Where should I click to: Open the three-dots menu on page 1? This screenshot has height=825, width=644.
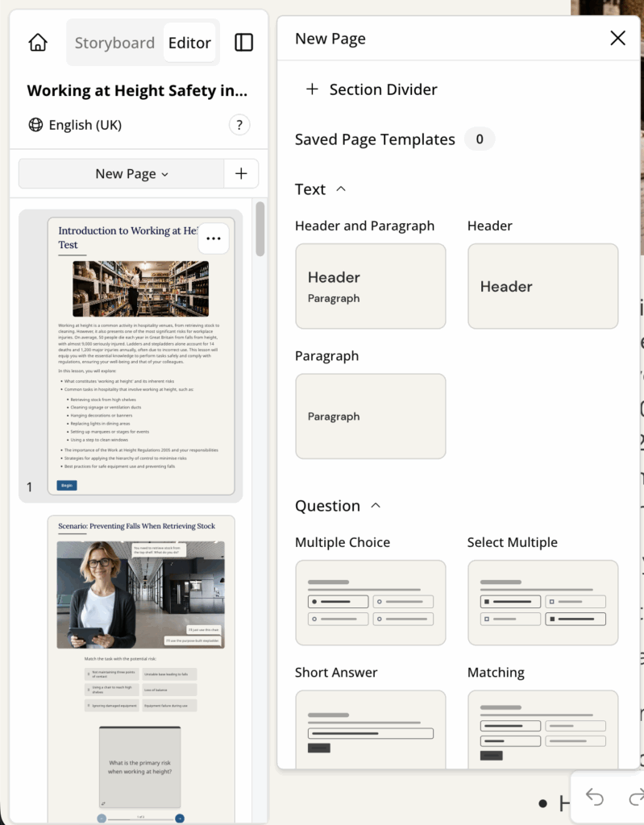214,238
